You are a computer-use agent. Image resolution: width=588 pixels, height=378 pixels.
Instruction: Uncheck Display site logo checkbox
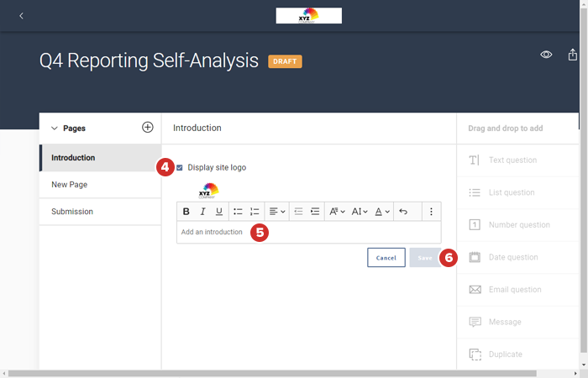pos(179,167)
